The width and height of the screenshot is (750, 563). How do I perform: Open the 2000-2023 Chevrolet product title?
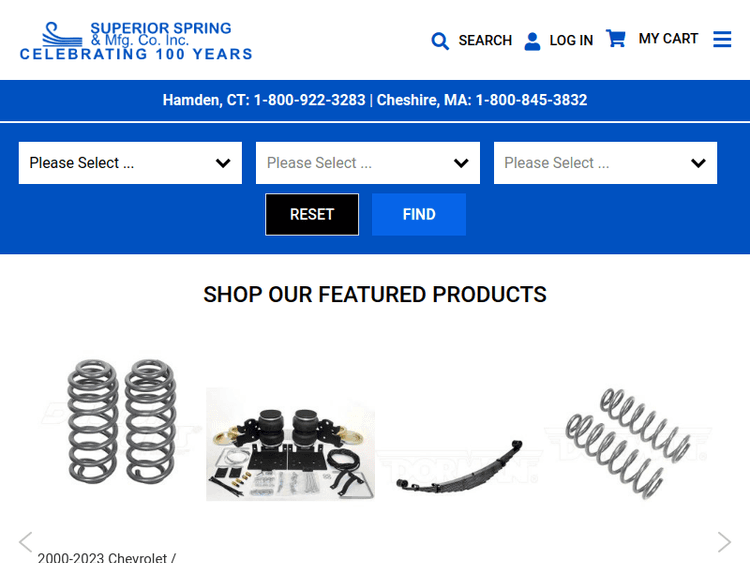tap(106, 558)
